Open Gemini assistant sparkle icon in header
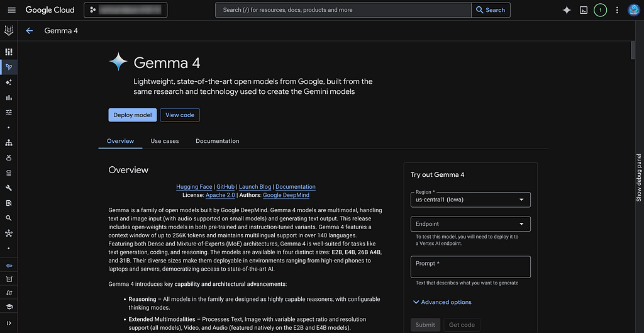Viewport: 644px width, 333px height. (567, 10)
